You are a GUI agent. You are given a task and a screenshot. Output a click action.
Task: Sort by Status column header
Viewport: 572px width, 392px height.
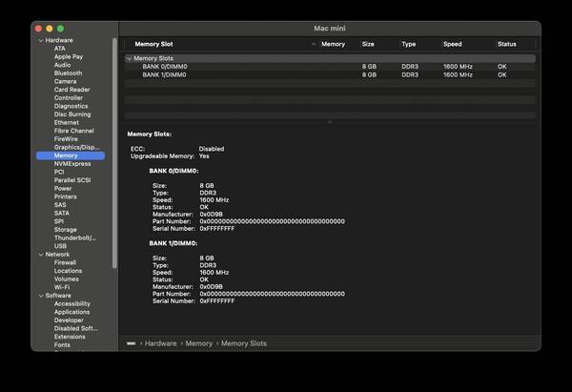pyautogui.click(x=507, y=44)
